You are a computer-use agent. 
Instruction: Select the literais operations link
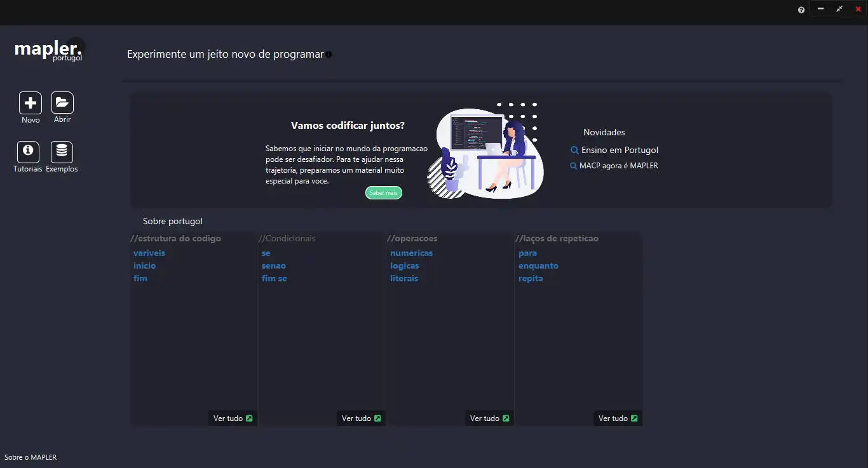(x=404, y=278)
